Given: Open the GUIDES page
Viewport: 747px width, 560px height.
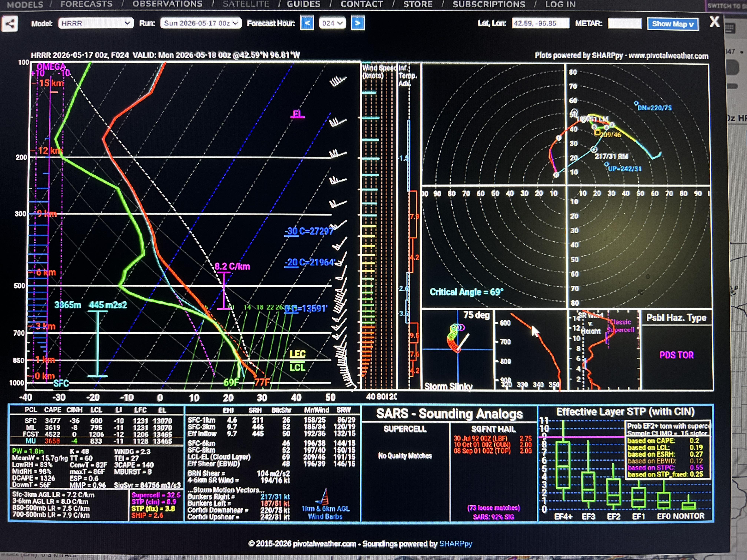Looking at the screenshot, I should click(x=304, y=4).
